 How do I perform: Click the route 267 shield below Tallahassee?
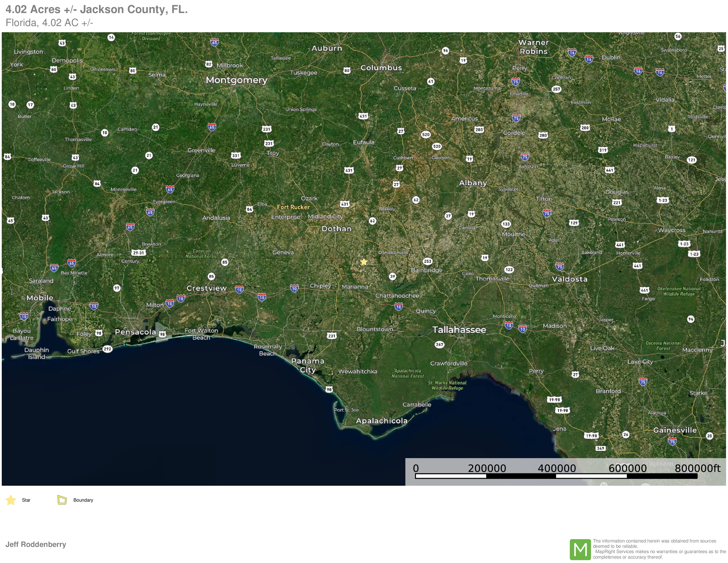(x=439, y=345)
